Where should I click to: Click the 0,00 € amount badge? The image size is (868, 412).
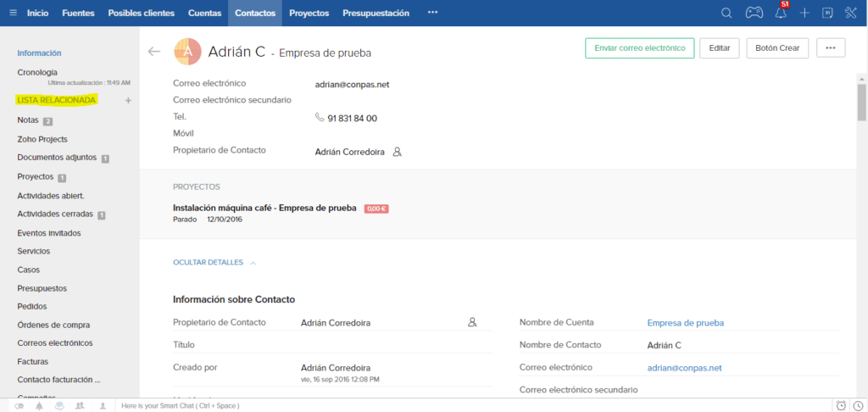point(376,209)
